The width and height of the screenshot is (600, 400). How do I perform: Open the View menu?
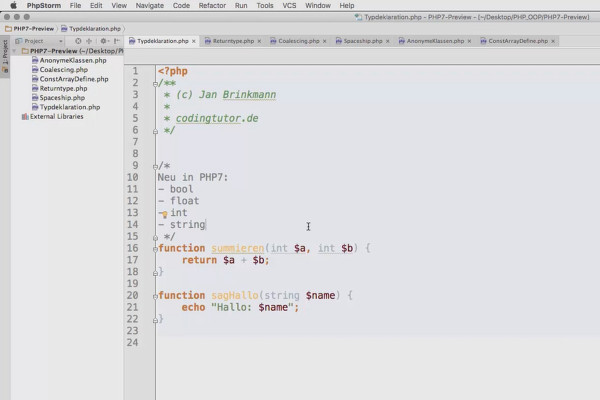click(119, 5)
